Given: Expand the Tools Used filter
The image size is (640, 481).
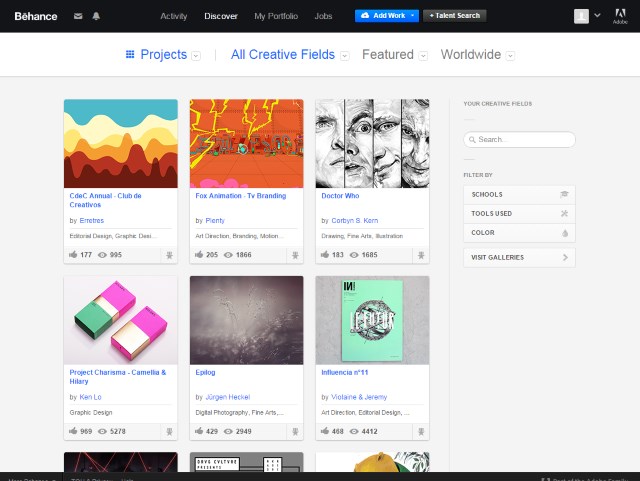Looking at the screenshot, I should (519, 214).
